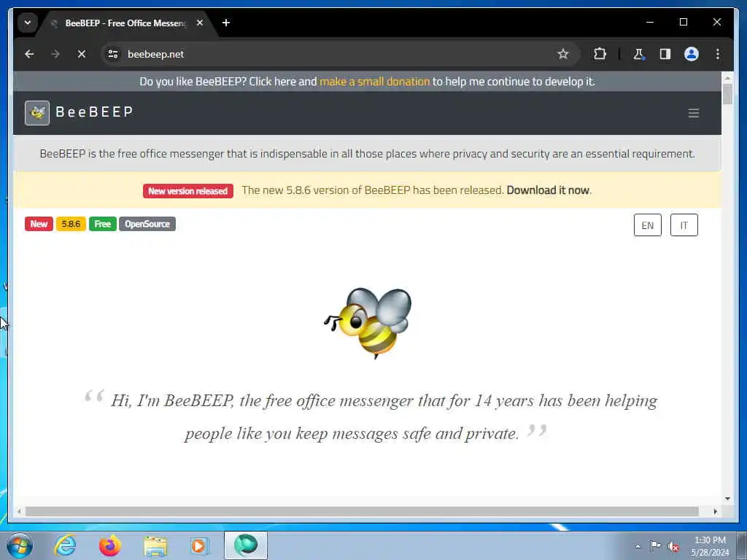This screenshot has height=560, width=747.
Task: Toggle the browser side panel icon
Action: [x=665, y=54]
